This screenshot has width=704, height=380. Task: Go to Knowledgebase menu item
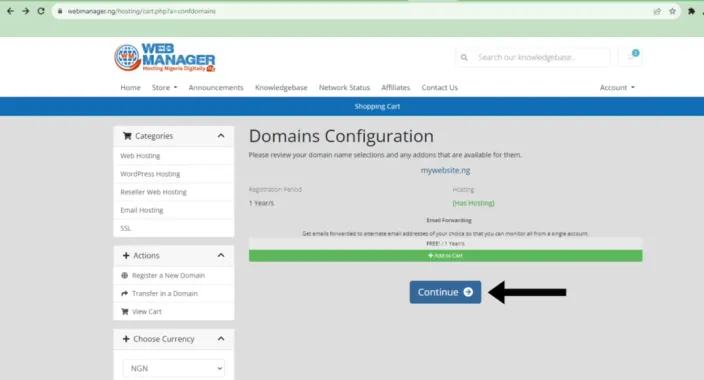pos(281,88)
